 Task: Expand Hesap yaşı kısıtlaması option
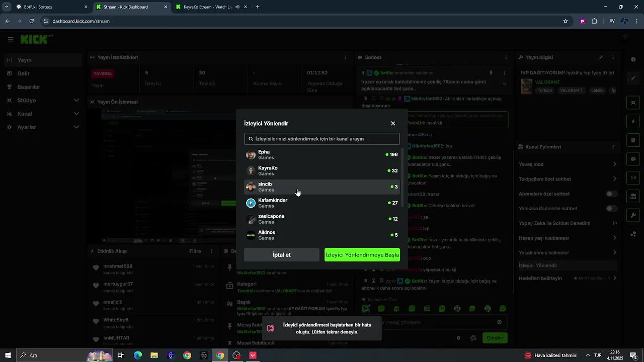click(568, 238)
